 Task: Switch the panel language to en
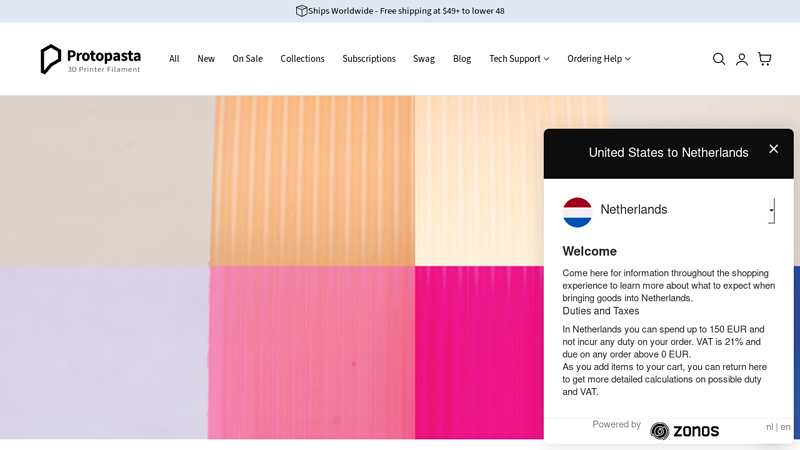point(785,427)
